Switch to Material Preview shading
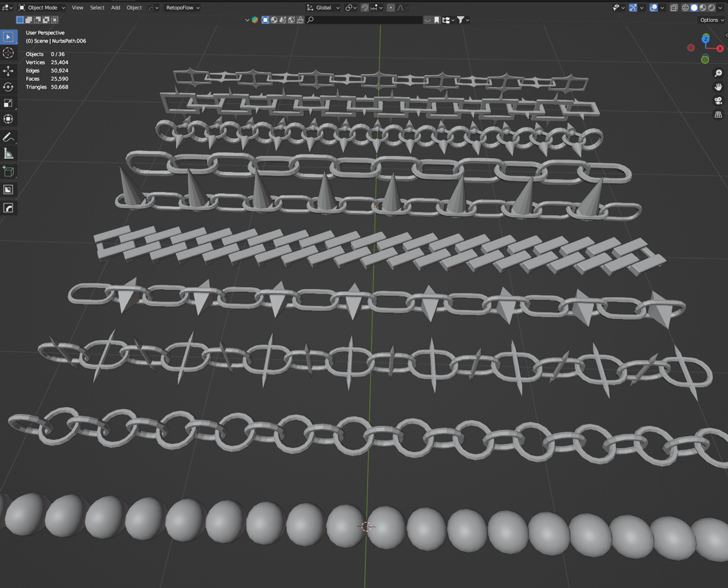The height and width of the screenshot is (588, 728). point(703,8)
